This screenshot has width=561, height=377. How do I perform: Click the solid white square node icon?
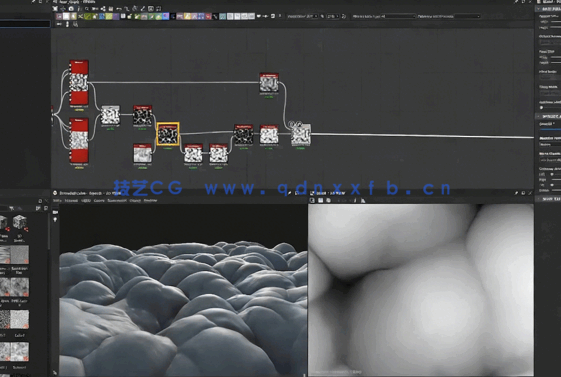click(66, 16)
